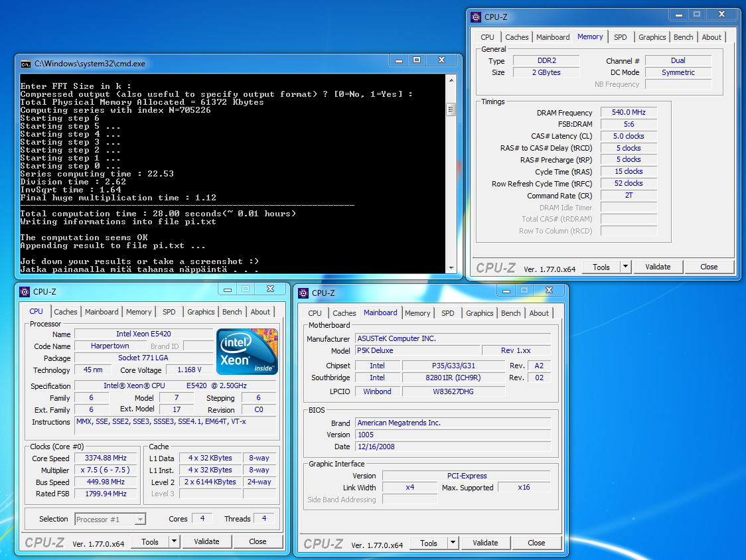Open SPD tab in Mainboard window
The image size is (746, 560).
[x=448, y=313]
